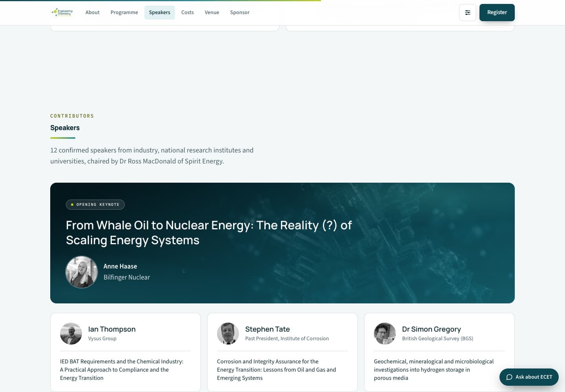The image size is (565, 392).
Task: Click the Register button
Action: [497, 13]
